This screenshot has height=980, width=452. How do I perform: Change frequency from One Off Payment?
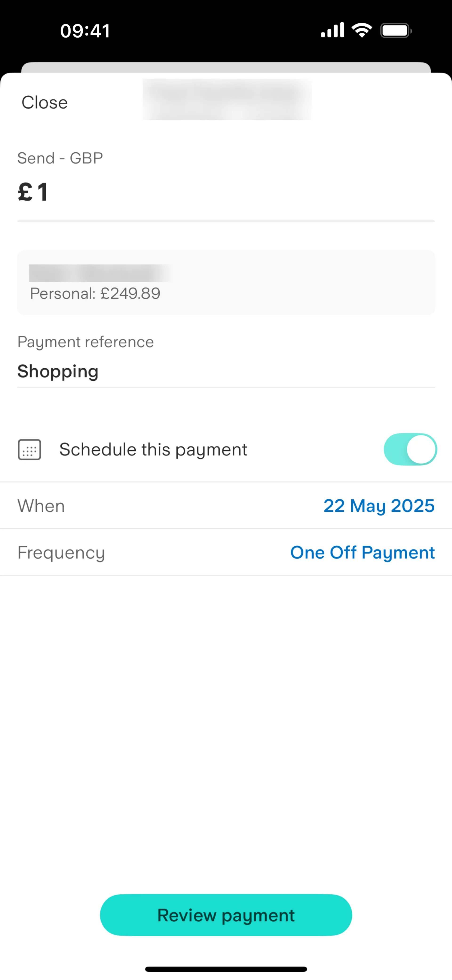[x=362, y=552]
